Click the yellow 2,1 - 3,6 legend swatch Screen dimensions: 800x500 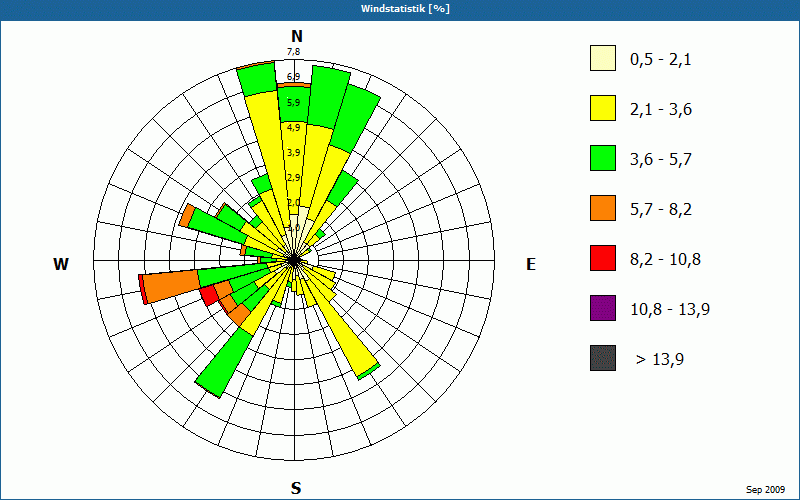pyautogui.click(x=603, y=108)
